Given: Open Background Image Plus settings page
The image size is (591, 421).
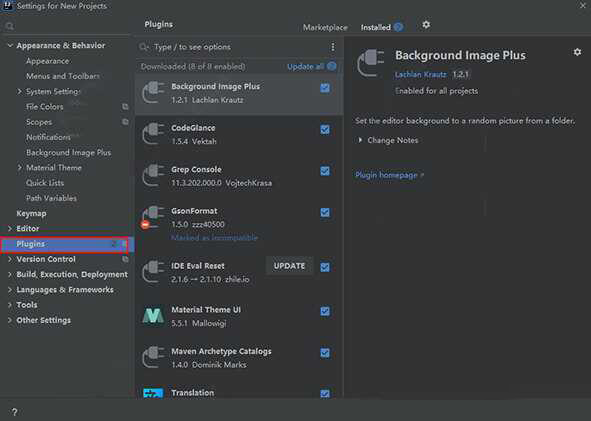Looking at the screenshot, I should [69, 153].
